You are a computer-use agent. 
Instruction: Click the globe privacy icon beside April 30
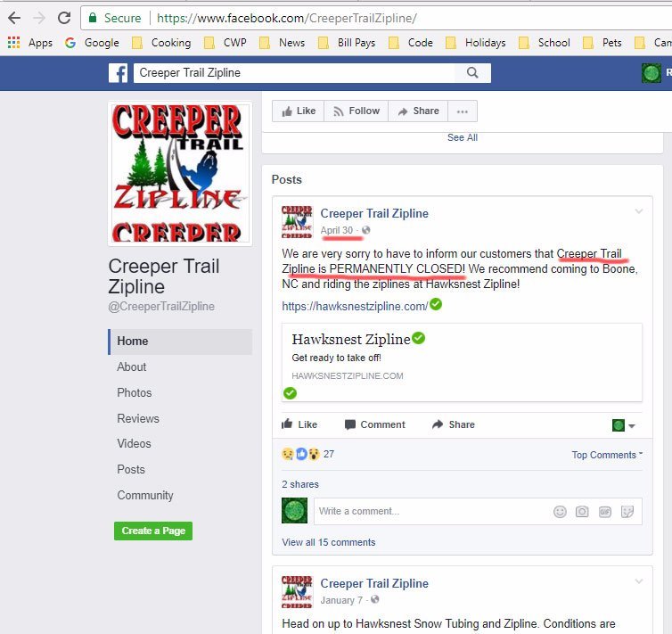(365, 230)
